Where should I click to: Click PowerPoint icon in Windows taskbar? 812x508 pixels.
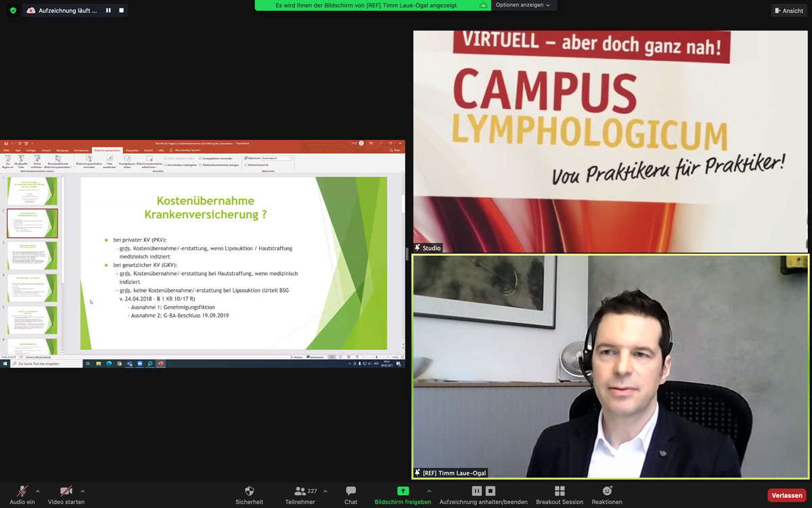click(161, 364)
